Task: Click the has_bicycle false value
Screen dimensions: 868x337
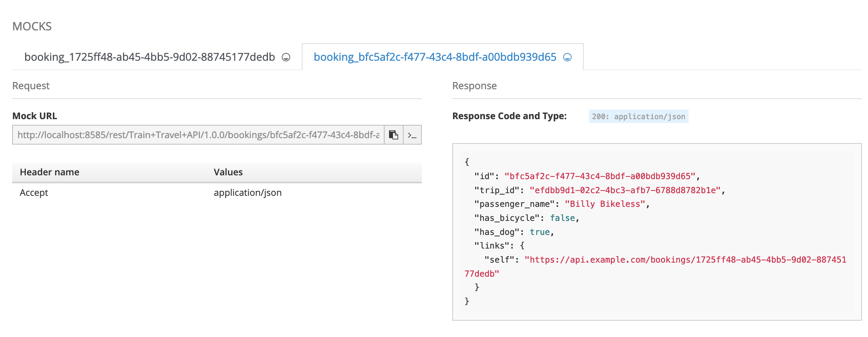Action: (x=562, y=218)
